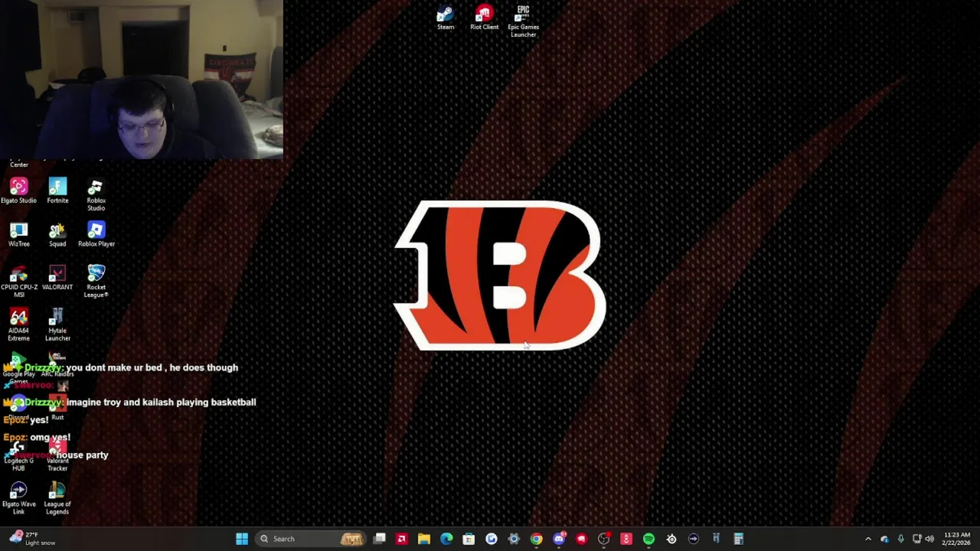The image size is (980, 551).
Task: Expand the hidden system tray icons chevron
Action: [x=867, y=539]
